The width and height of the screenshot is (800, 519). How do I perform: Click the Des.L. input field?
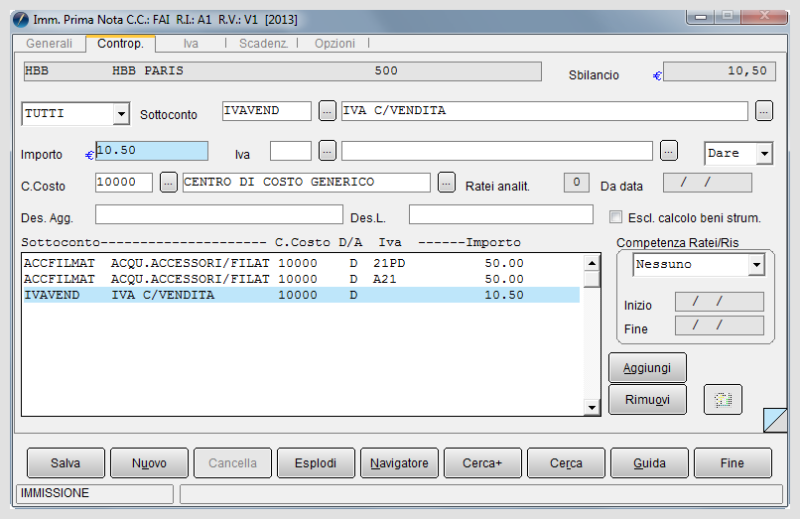501,214
